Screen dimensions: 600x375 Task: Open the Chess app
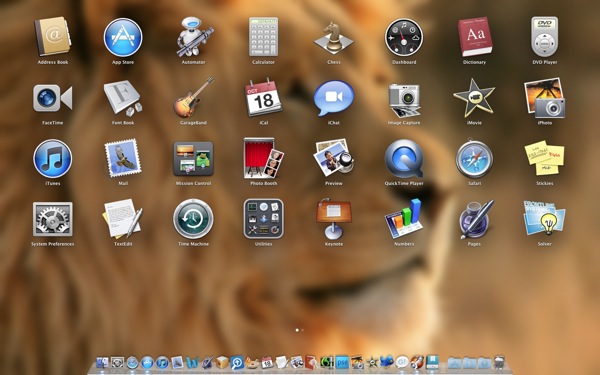334,38
